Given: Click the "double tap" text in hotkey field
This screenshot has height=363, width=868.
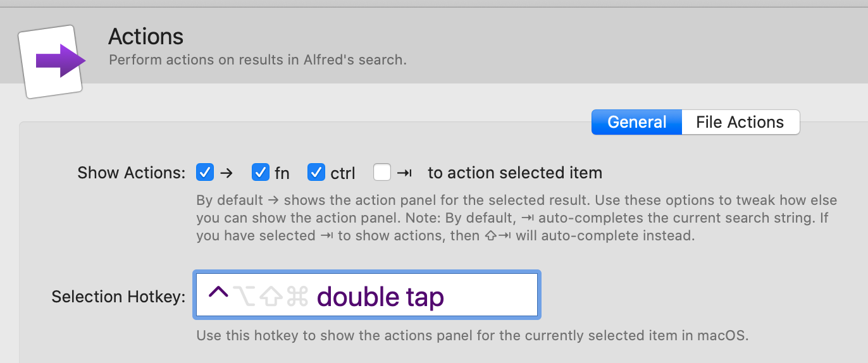Looking at the screenshot, I should [380, 296].
